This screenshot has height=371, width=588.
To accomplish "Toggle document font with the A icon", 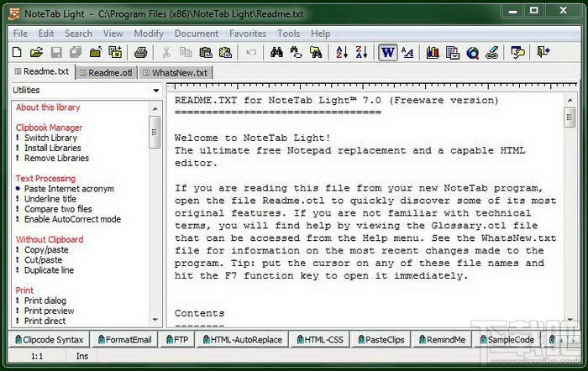I will (407, 52).
